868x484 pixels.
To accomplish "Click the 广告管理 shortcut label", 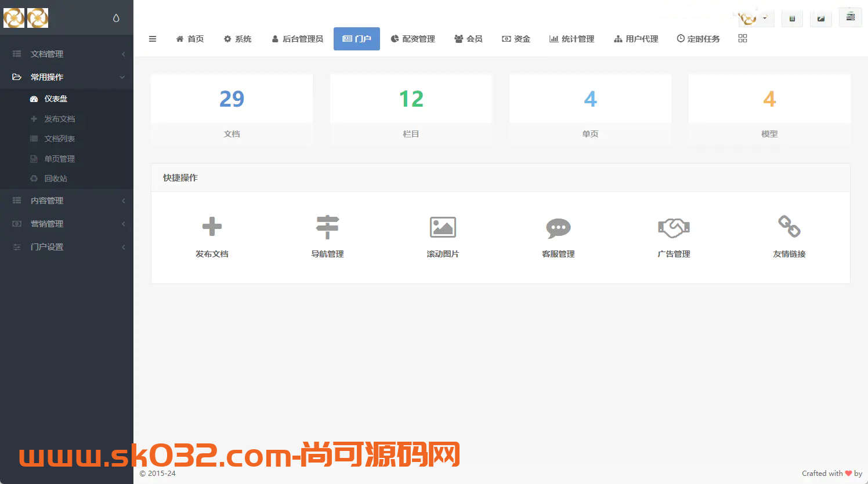I will (674, 254).
